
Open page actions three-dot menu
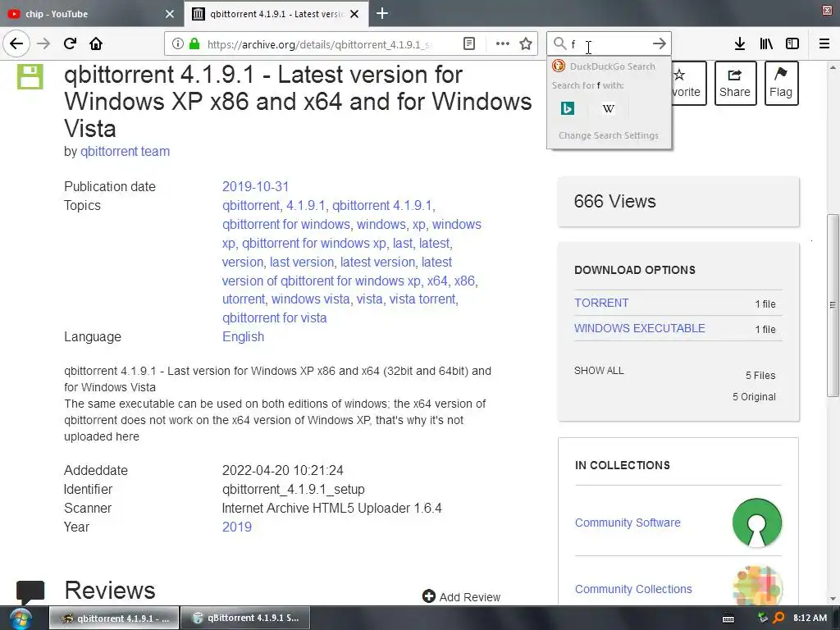tap(503, 43)
